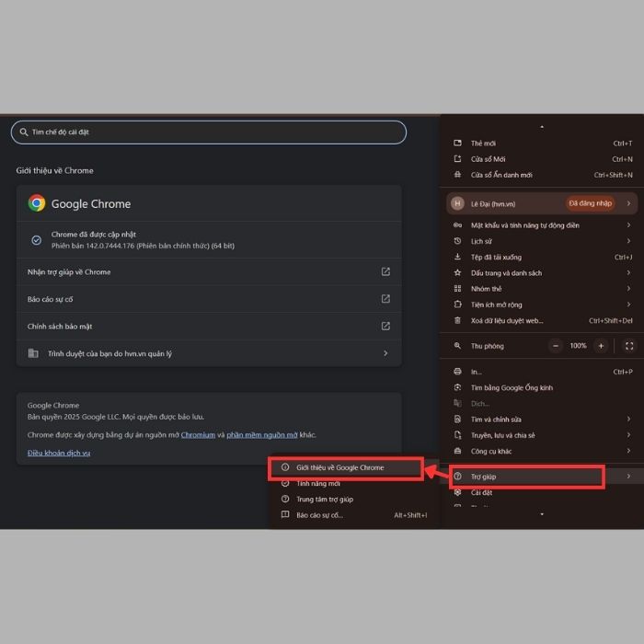644x644 pixels.
Task: Click the zoom magnifier icon beside Thu phóng
Action: [x=457, y=346]
